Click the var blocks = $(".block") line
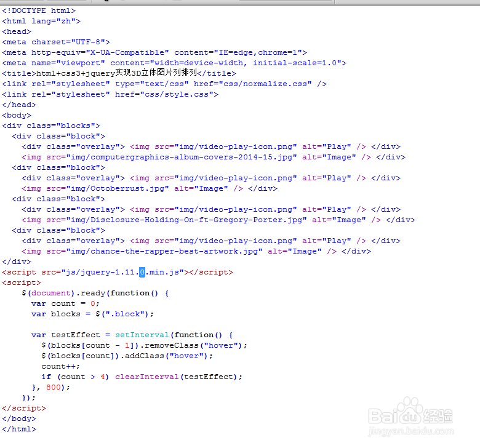480x448 pixels. click(92, 314)
